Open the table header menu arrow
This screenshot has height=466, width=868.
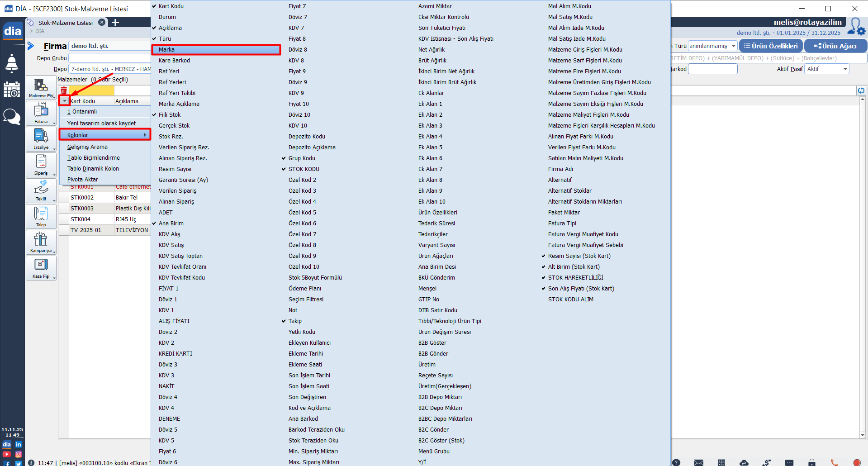click(65, 101)
